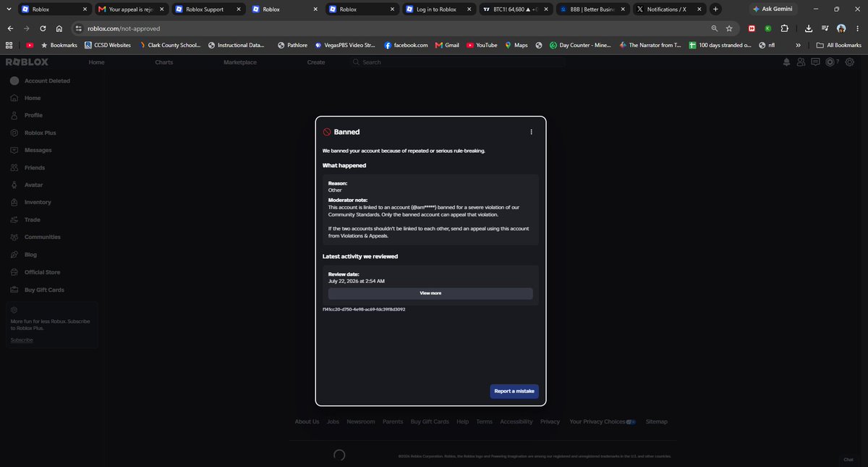The image size is (868, 467).
Task: Open site information icon in address bar
Action: point(79,28)
